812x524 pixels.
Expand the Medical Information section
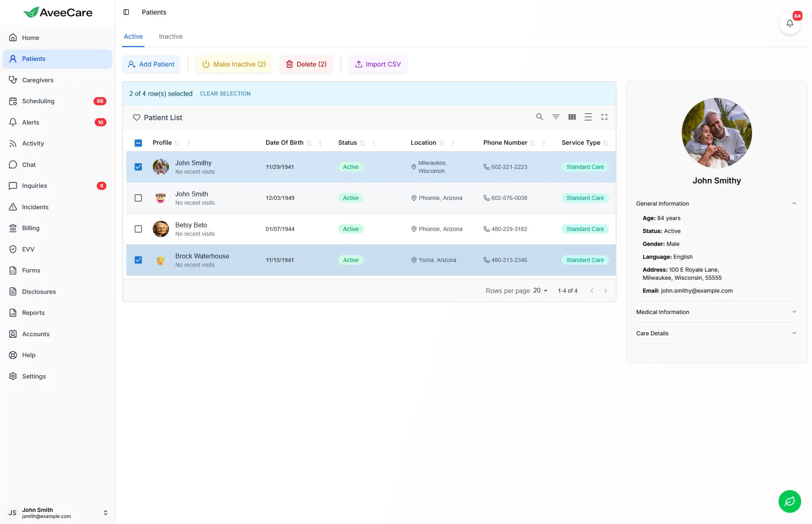(x=794, y=312)
